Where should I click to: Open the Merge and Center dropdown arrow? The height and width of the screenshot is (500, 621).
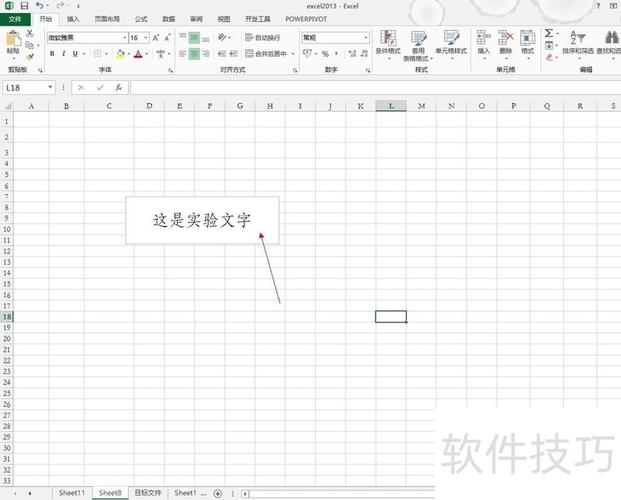coord(293,53)
